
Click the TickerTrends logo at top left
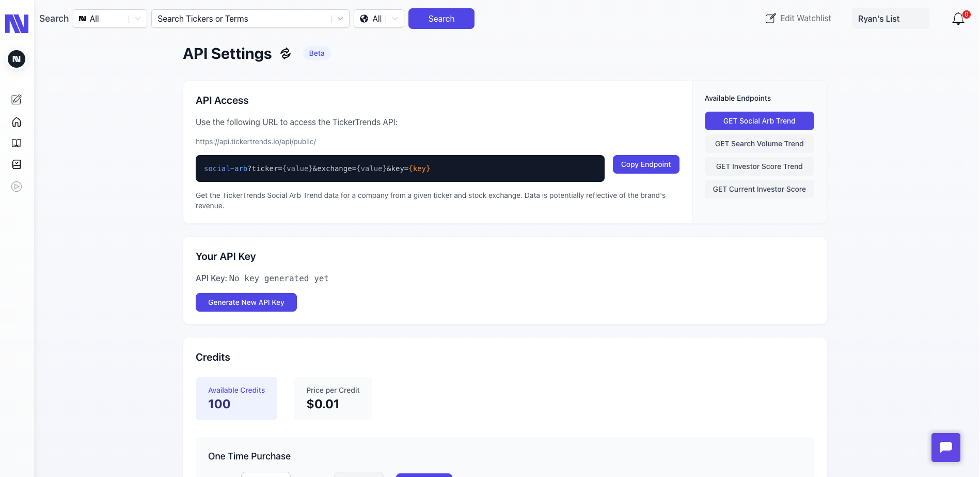[17, 24]
